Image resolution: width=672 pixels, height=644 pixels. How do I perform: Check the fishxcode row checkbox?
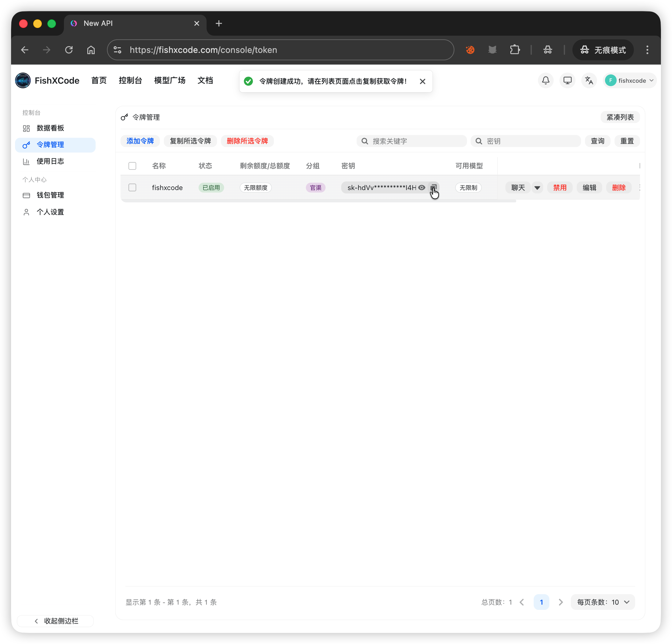(x=132, y=188)
